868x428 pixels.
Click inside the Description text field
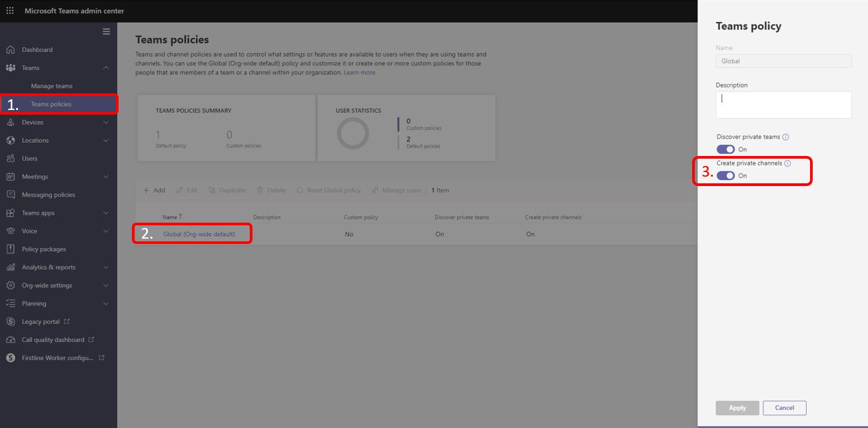pyautogui.click(x=784, y=104)
